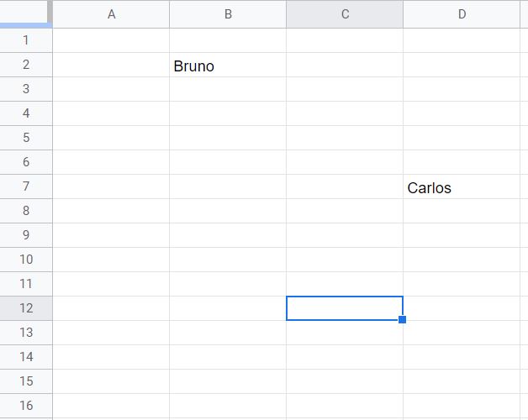Select column D header
The height and width of the screenshot is (420, 528).
[x=462, y=14]
